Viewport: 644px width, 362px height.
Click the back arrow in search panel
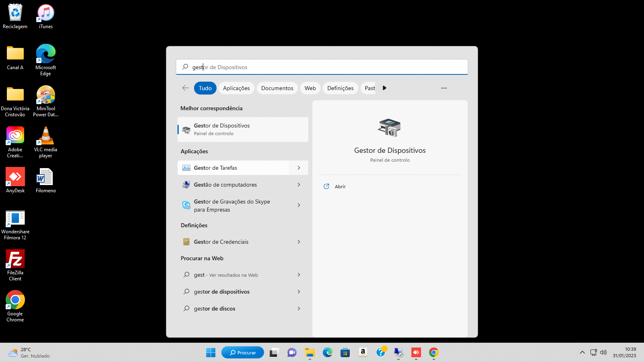tap(186, 88)
